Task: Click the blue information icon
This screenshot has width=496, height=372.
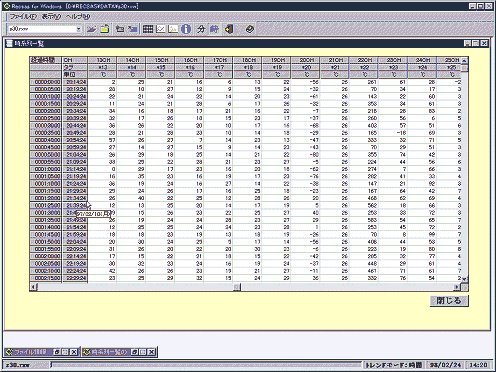Action: (x=186, y=29)
